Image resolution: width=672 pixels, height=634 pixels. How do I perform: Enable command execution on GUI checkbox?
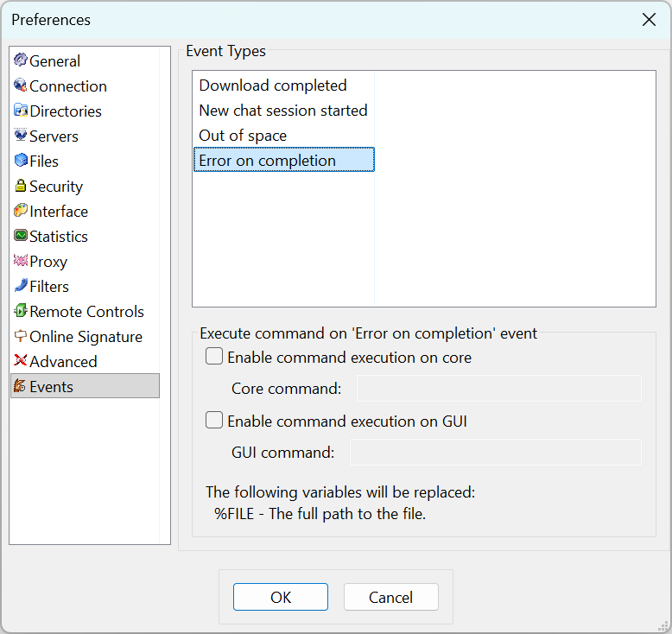214,420
